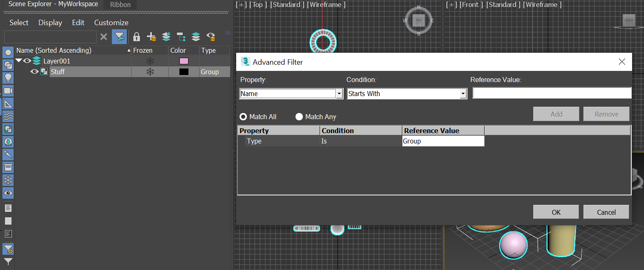This screenshot has height=270, width=644.
Task: Click the Reference Value input field
Action: coord(551,93)
